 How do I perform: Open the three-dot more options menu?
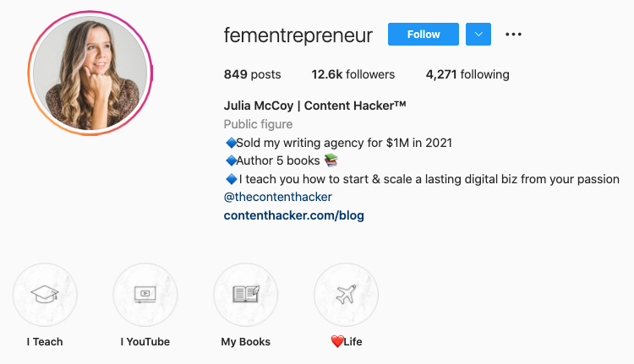513,35
